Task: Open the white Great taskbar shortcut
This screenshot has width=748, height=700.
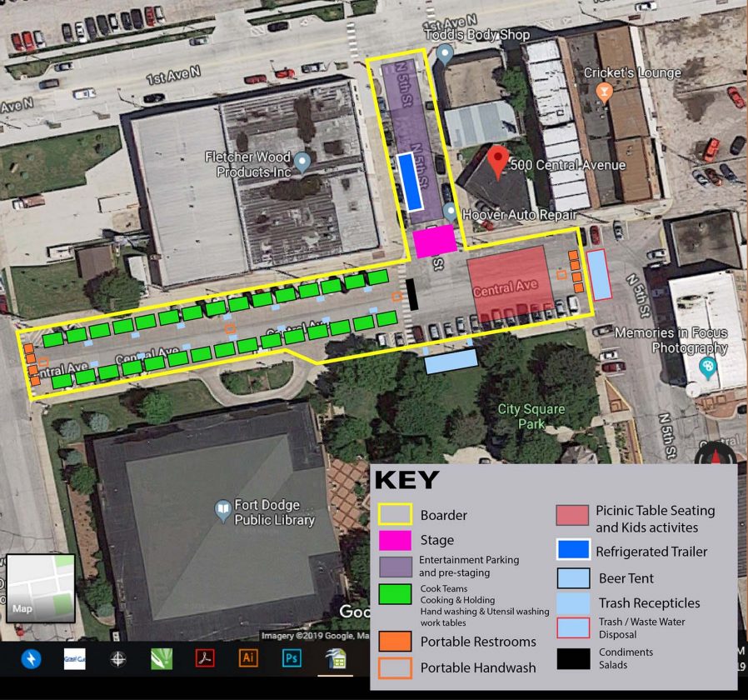Action: point(74,659)
